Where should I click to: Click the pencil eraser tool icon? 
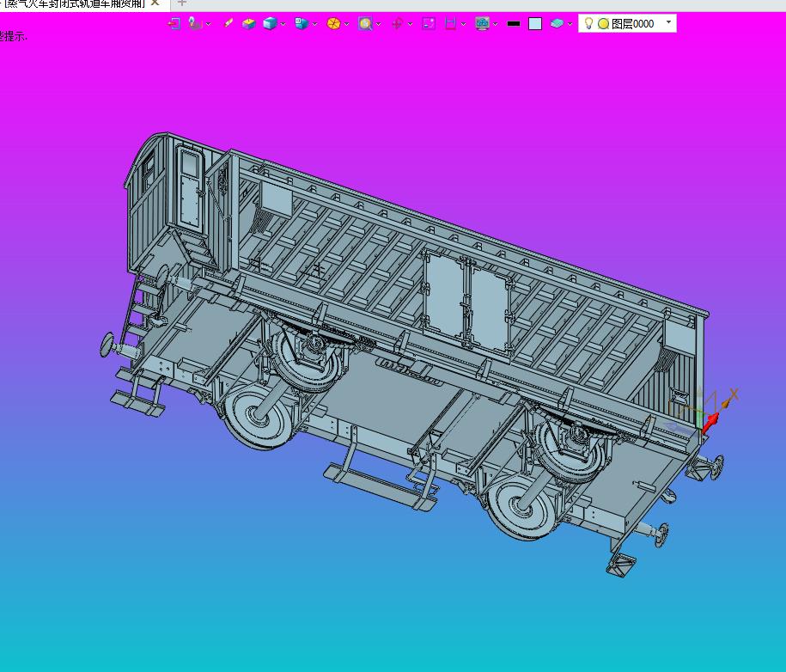(x=228, y=23)
